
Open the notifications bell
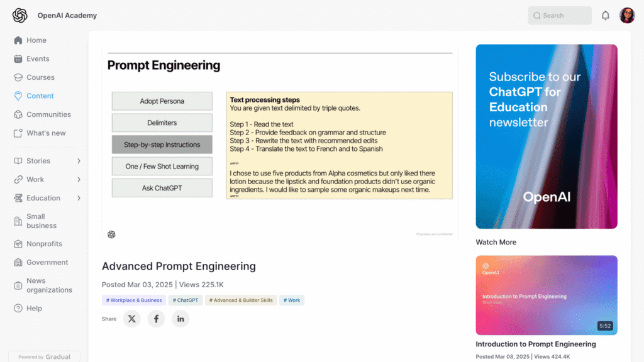606,16
